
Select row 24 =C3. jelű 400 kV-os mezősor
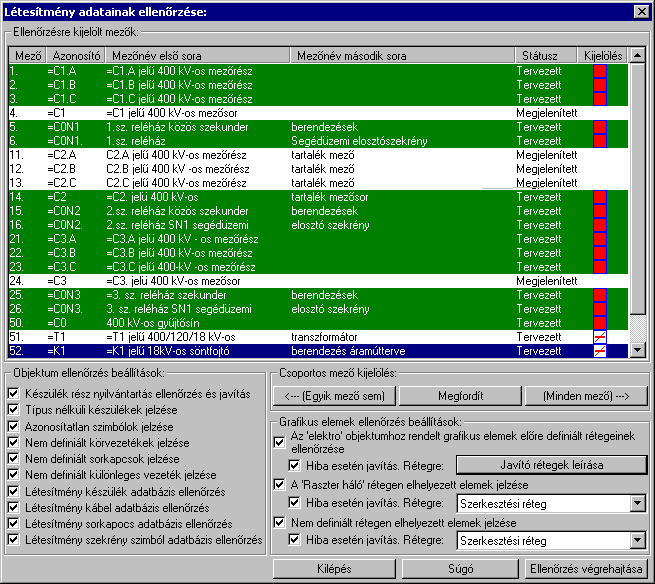[318, 281]
